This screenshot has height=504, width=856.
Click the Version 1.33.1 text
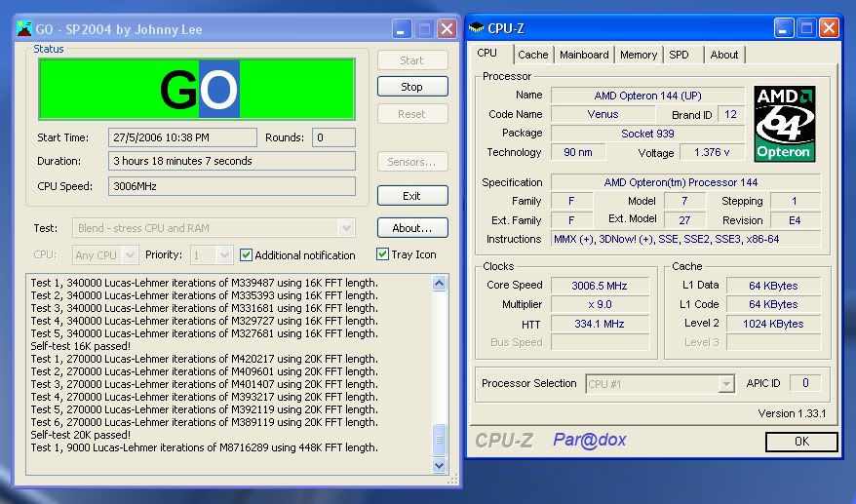(x=792, y=413)
